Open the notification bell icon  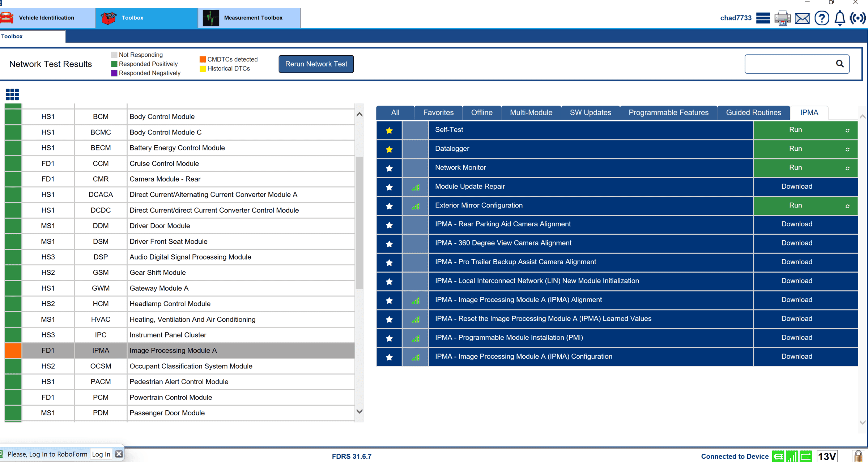[x=840, y=18]
